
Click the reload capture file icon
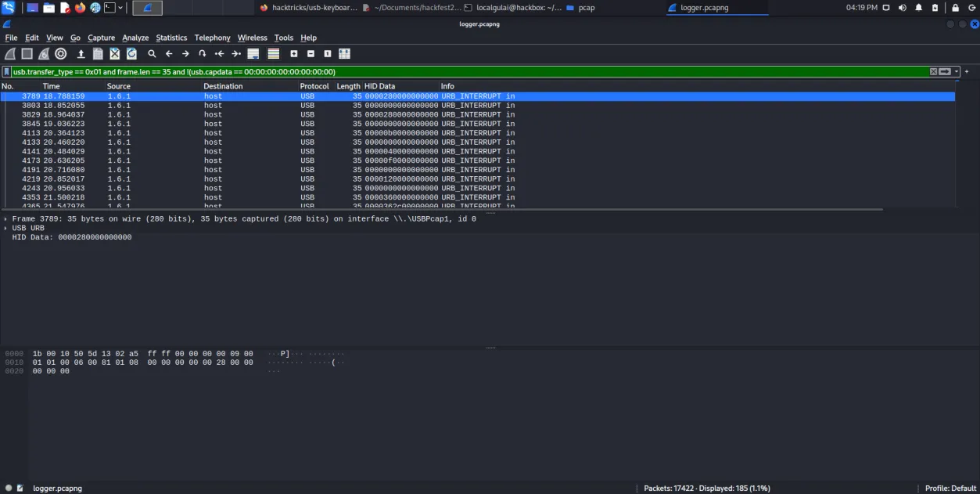(131, 54)
